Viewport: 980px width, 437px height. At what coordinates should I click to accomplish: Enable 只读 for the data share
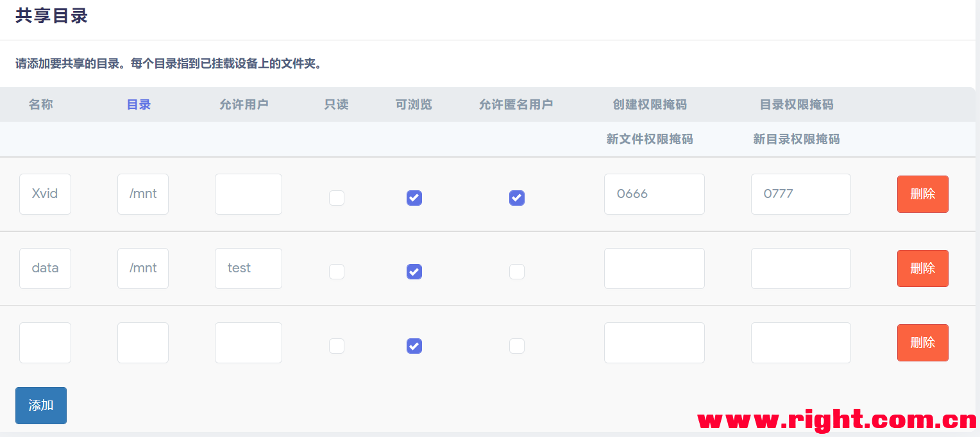tap(337, 272)
